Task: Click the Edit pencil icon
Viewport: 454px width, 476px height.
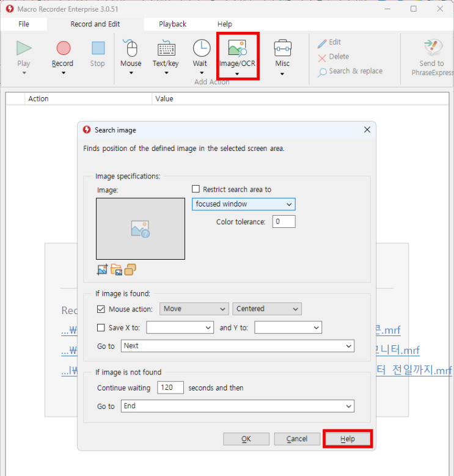Action: (322, 43)
